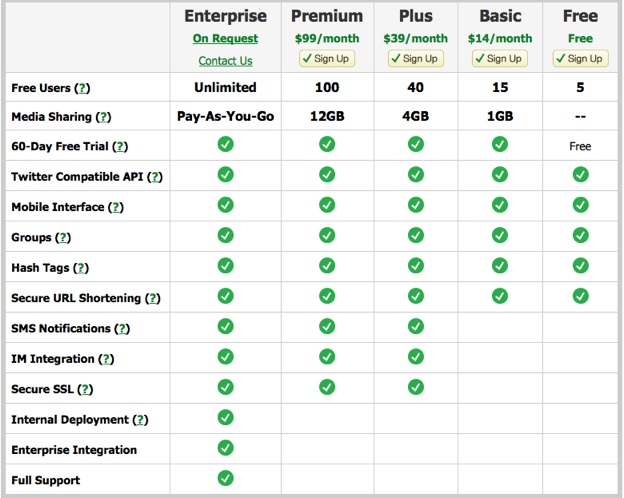Click Sign Up under Premium plan
Screen dimensions: 624x498
[x=327, y=59]
